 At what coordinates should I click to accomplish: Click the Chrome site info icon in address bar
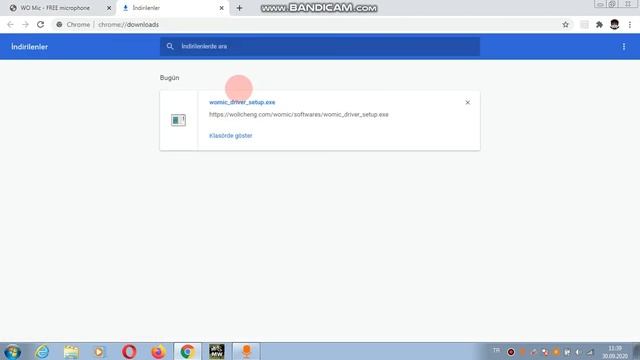coord(59,24)
